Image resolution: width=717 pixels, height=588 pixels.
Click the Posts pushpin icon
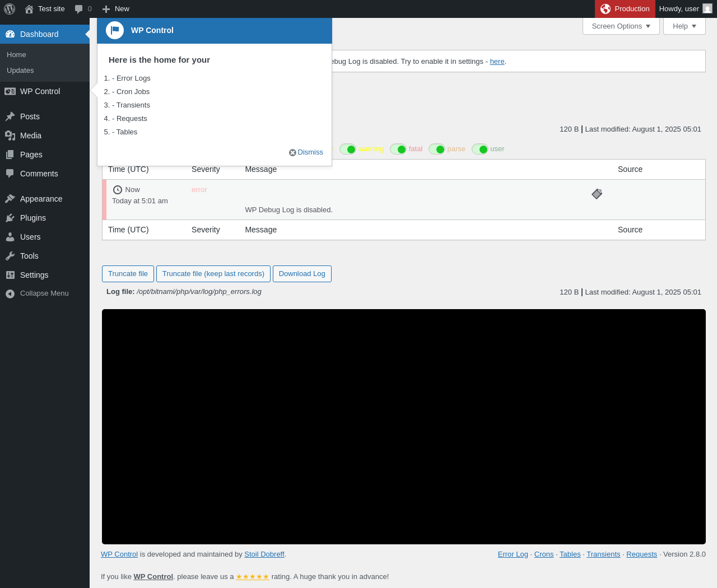point(10,116)
